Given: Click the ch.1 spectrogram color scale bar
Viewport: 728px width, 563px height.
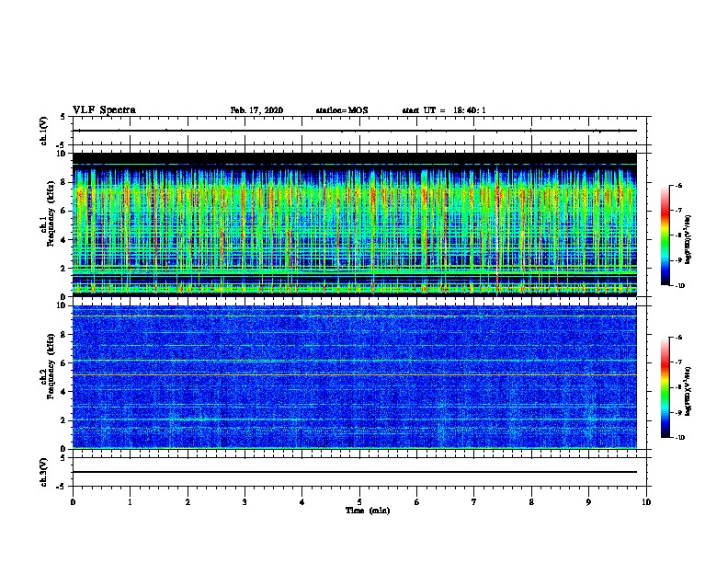Looking at the screenshot, I should pos(665,236).
